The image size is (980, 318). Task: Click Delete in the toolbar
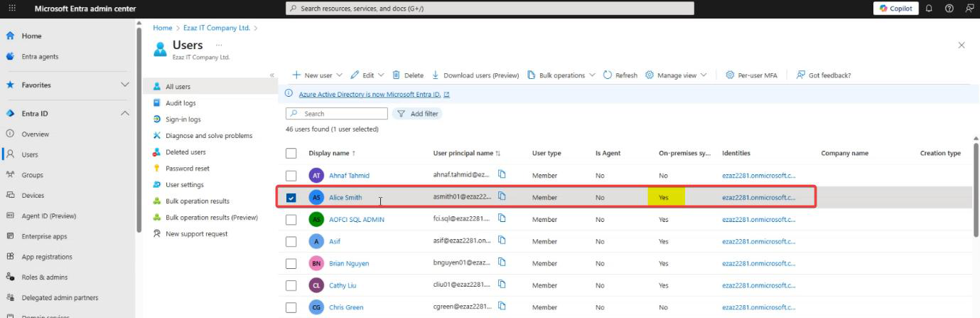pyautogui.click(x=408, y=75)
